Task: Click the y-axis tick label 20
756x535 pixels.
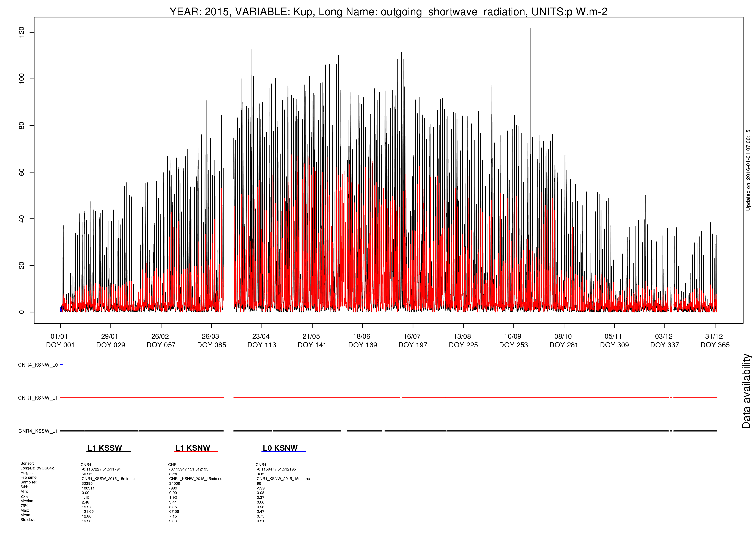Action: point(21,265)
